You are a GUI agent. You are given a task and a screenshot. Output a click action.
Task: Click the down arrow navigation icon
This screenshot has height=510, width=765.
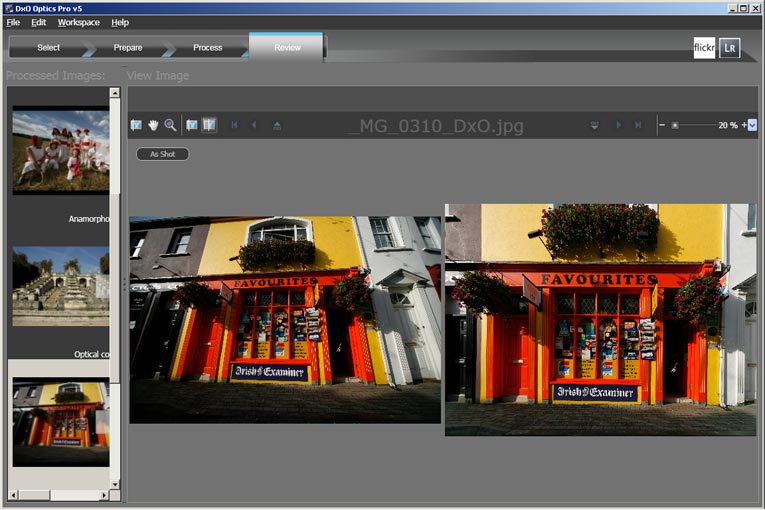(x=594, y=125)
